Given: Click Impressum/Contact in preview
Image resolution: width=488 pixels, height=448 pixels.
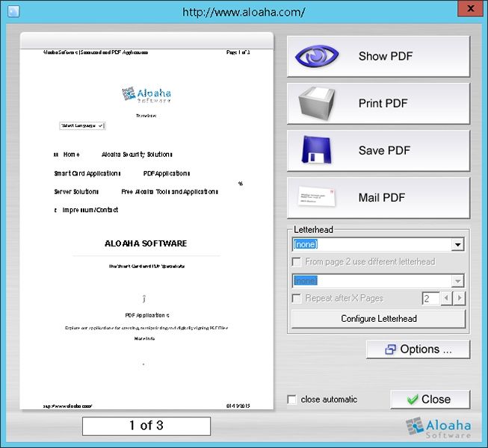Looking at the screenshot, I should tap(90, 210).
